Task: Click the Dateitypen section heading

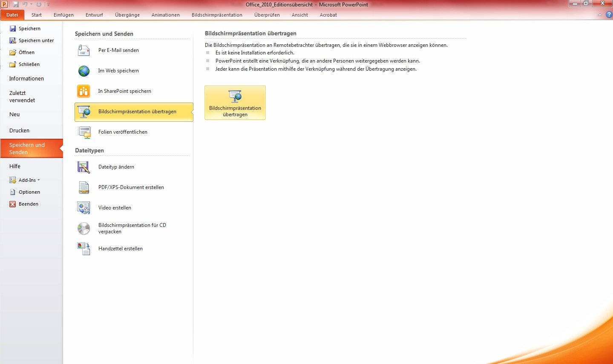Action: 89,150
